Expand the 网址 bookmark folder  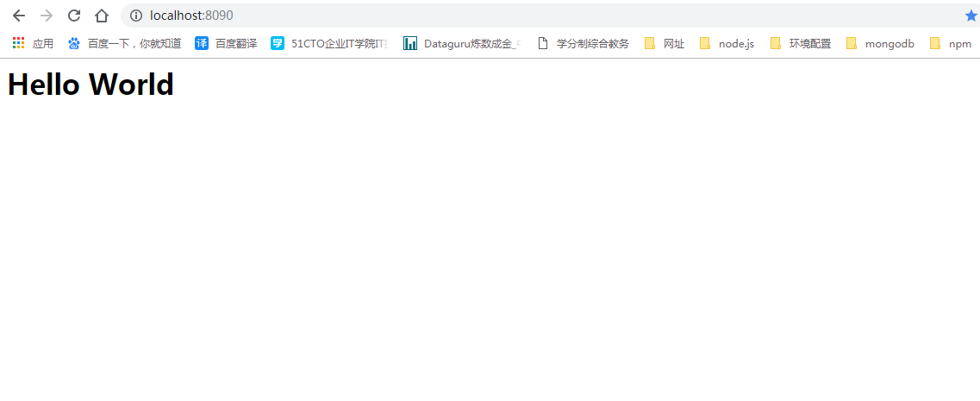click(665, 43)
